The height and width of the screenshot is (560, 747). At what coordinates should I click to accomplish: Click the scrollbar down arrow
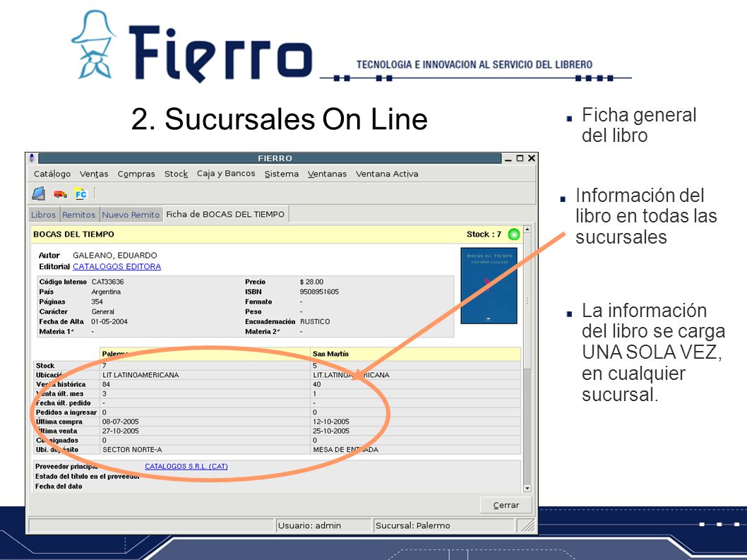point(527,488)
